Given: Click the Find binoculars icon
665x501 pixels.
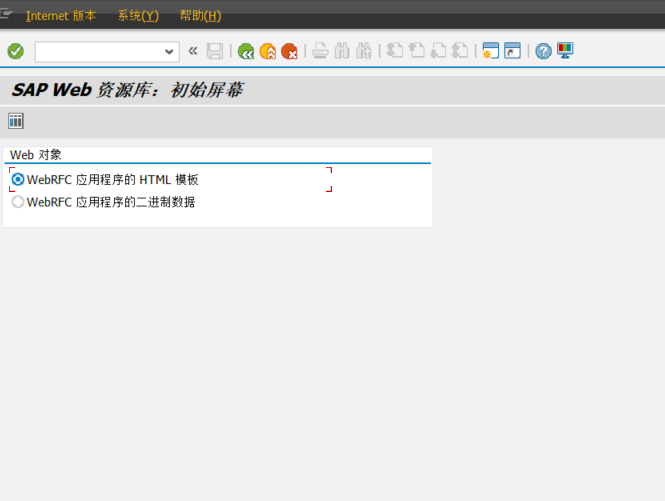Looking at the screenshot, I should pyautogui.click(x=342, y=51).
